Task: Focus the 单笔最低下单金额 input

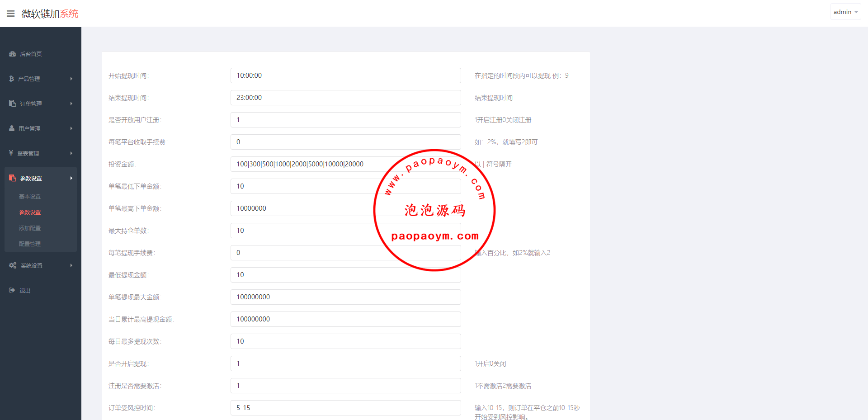Action: (x=346, y=186)
